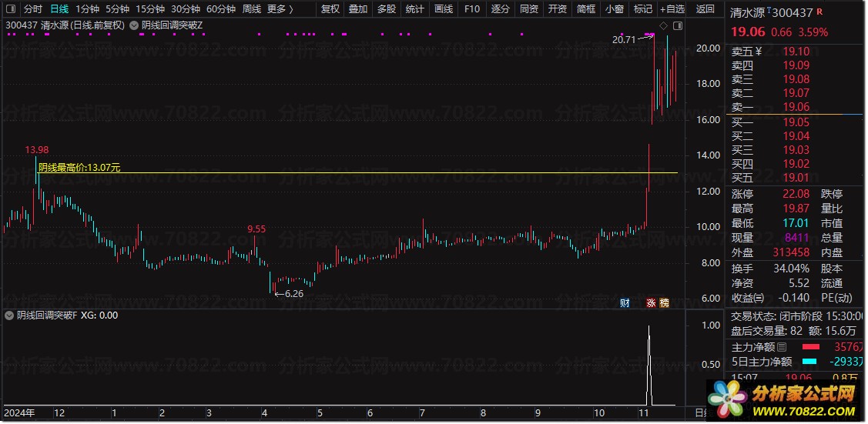The image size is (868, 424).
Task: Select the 日线 daily period tab
Action: point(59,8)
